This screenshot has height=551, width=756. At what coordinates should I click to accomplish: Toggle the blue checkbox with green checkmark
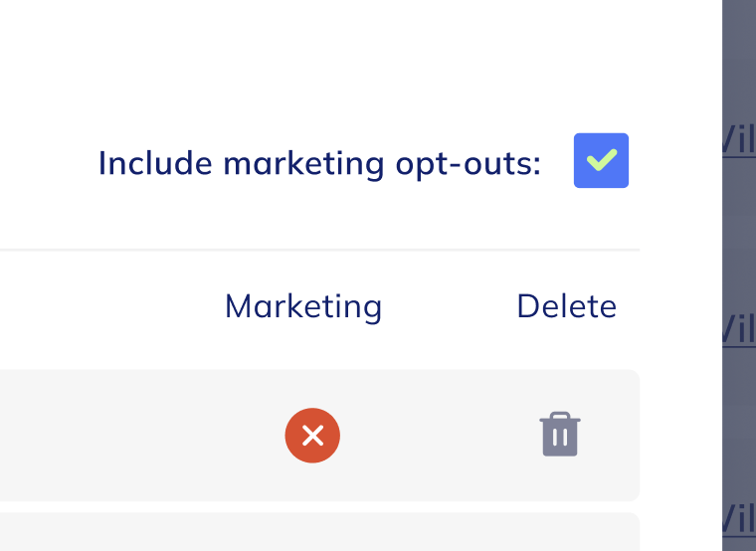pyautogui.click(x=601, y=160)
